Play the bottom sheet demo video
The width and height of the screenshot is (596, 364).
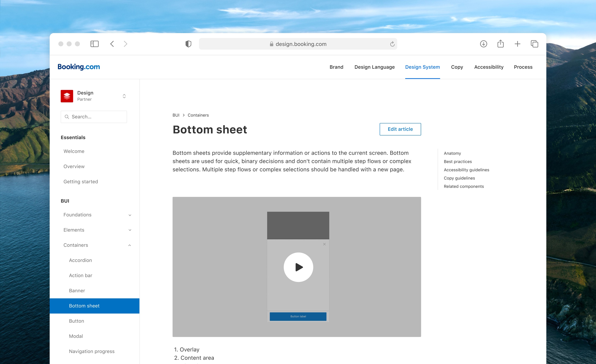[298, 267]
